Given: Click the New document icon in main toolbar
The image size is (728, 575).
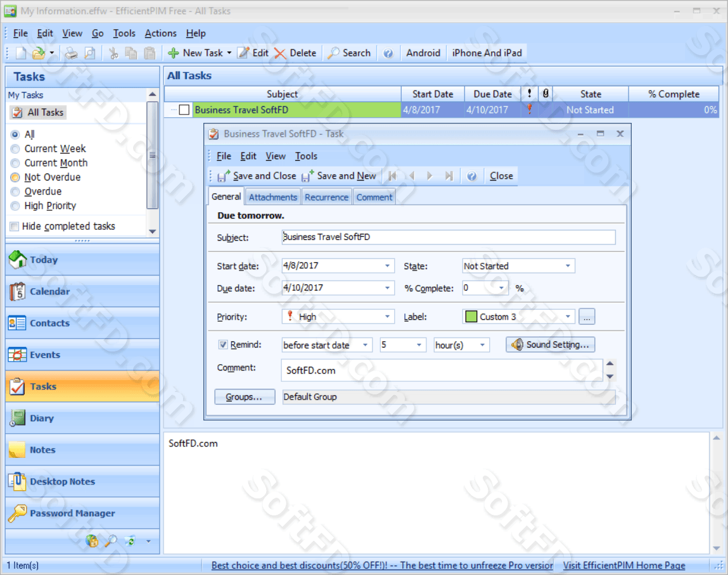Looking at the screenshot, I should [x=21, y=53].
